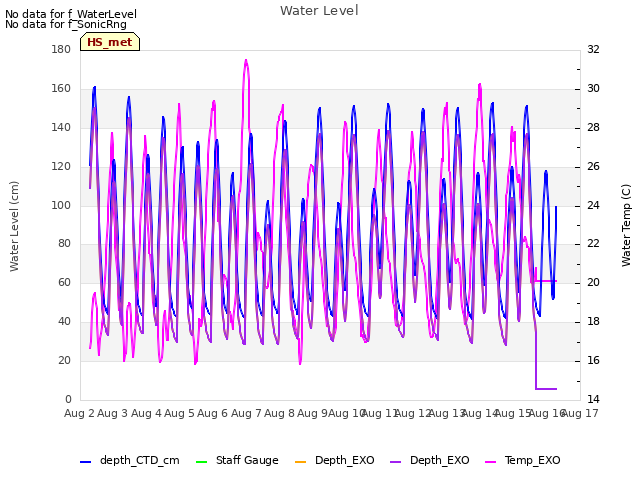Click the 180 left-axis tick label
Image resolution: width=640 pixels, height=480 pixels.
(61, 49)
